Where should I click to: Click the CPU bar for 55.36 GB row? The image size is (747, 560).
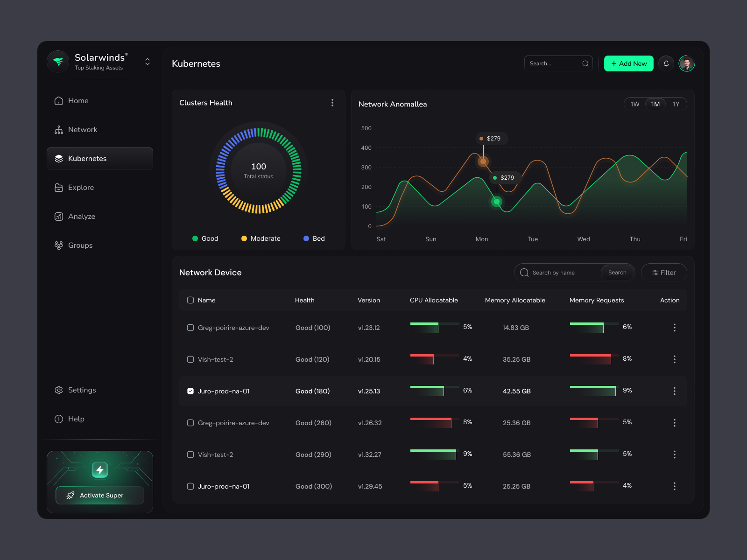point(435,455)
